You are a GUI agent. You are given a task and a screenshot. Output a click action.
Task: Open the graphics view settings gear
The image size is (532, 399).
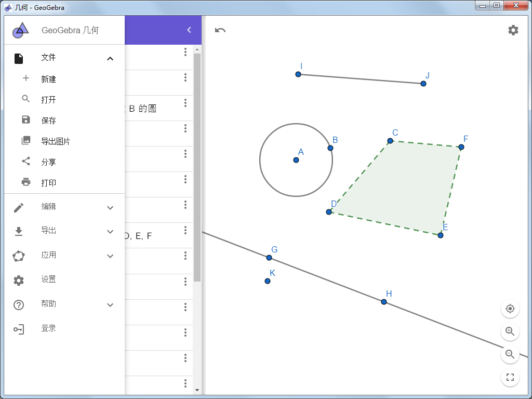click(513, 30)
